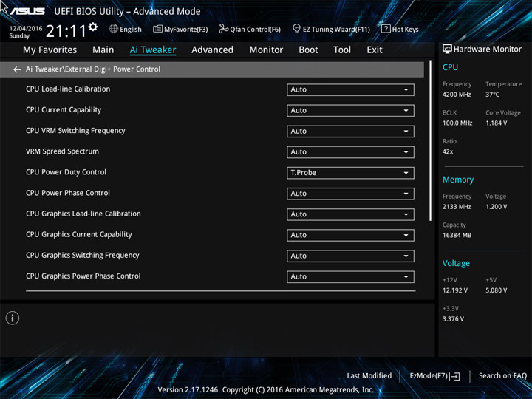Image resolution: width=532 pixels, height=399 pixels.
Task: Select the Ai Tweaker tab
Action: click(x=153, y=50)
